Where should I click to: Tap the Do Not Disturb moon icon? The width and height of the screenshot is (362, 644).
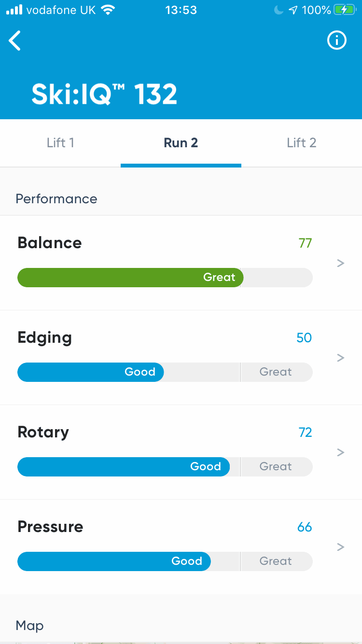(x=278, y=10)
